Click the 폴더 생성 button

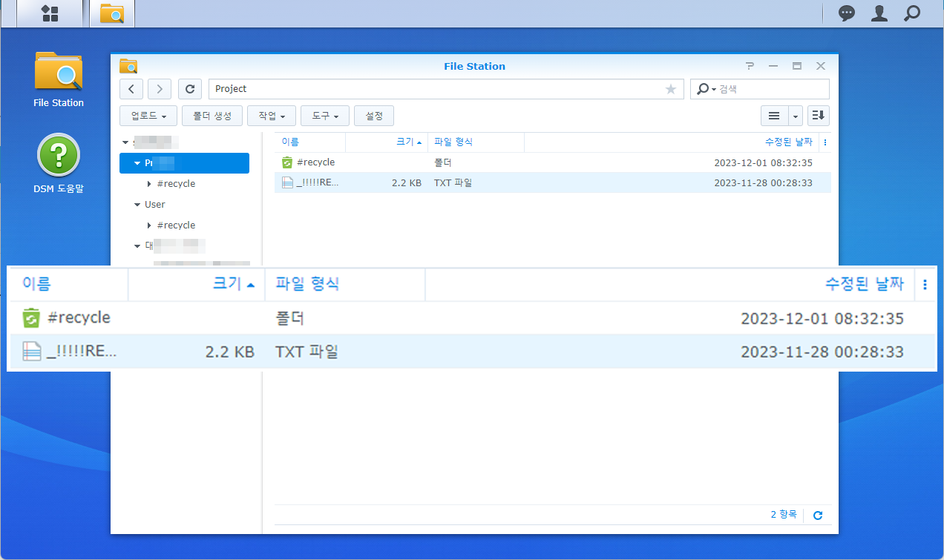[212, 116]
